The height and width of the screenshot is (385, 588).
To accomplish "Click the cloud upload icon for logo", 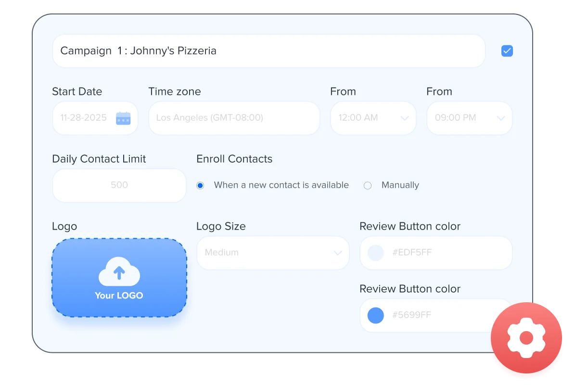I will [x=119, y=272].
